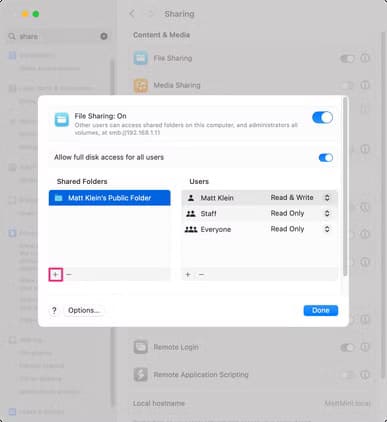Click the Remote Application Scripting icon
This screenshot has height=422, width=387.
pos(141,374)
